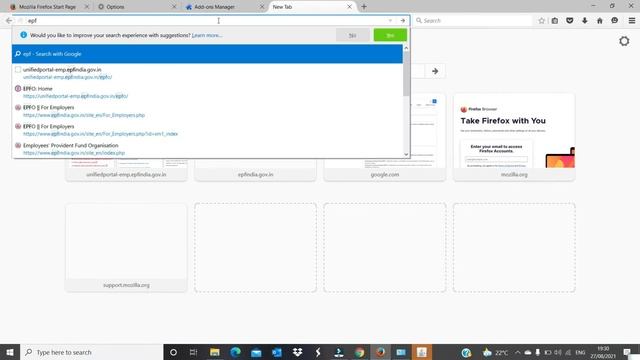Click the ENG language indicator
Screen dimensions: 640x360
580,352
